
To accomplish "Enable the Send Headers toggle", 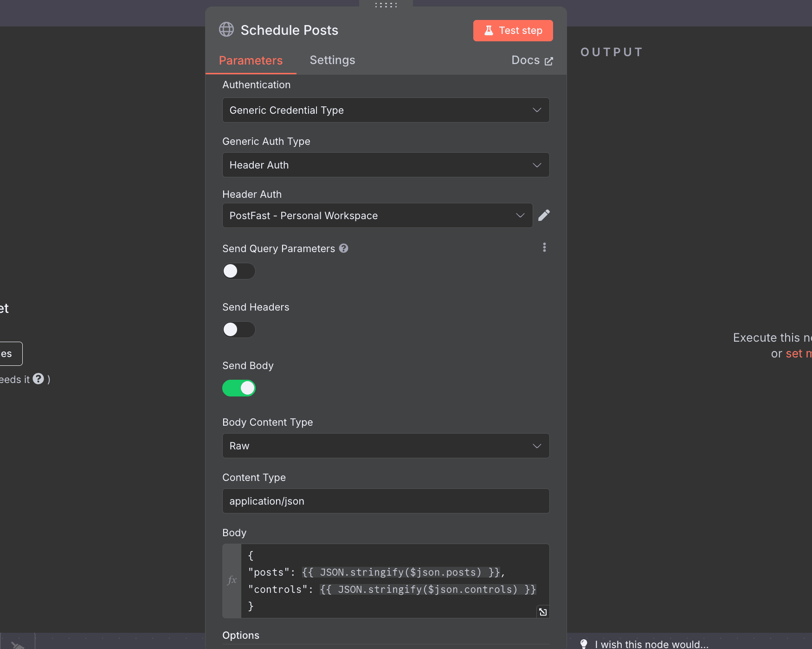I will pyautogui.click(x=238, y=330).
